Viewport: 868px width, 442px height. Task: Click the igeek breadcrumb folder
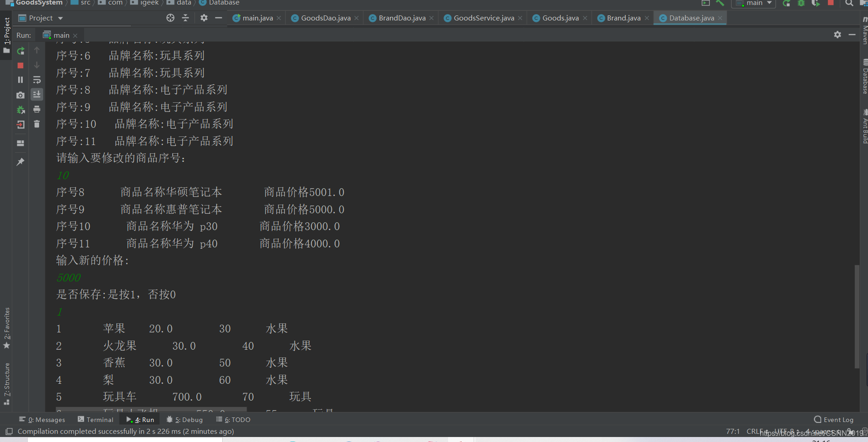click(x=145, y=3)
